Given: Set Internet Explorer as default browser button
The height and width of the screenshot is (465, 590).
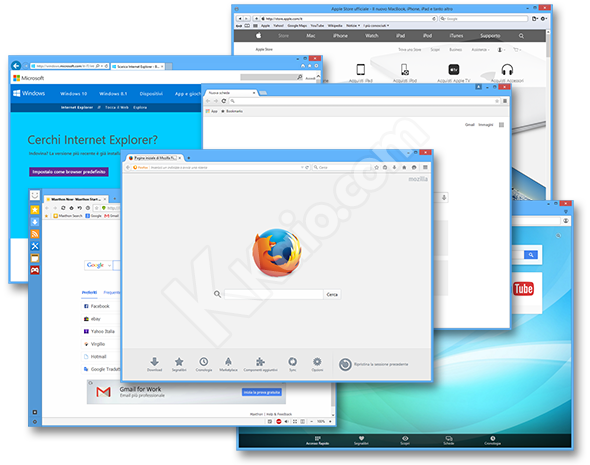Looking at the screenshot, I should point(69,172).
